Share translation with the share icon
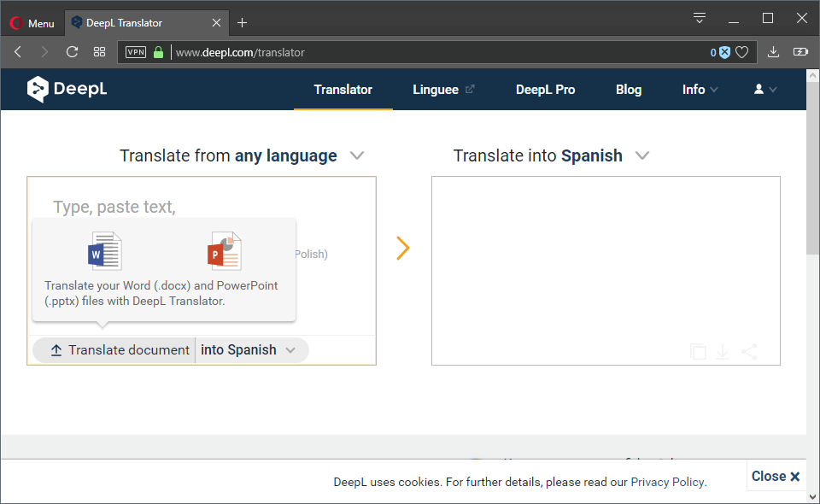Screen dimensions: 820x504 click(x=749, y=352)
